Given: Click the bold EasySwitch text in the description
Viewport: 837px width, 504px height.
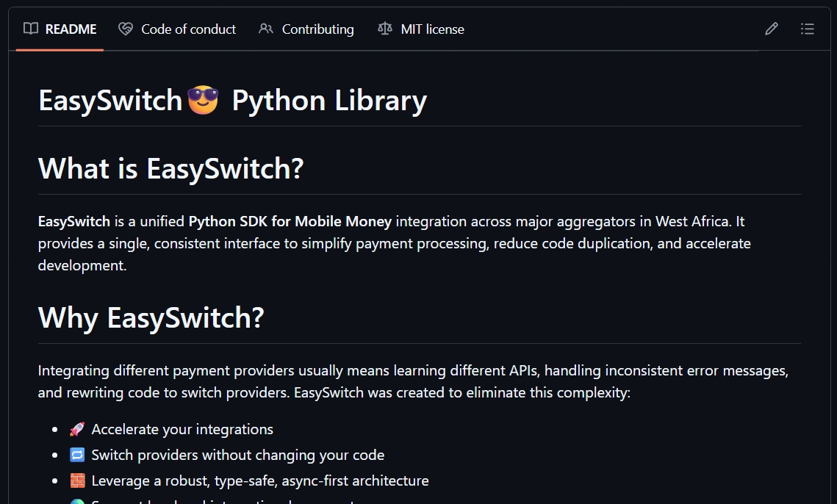Looking at the screenshot, I should click(x=73, y=220).
